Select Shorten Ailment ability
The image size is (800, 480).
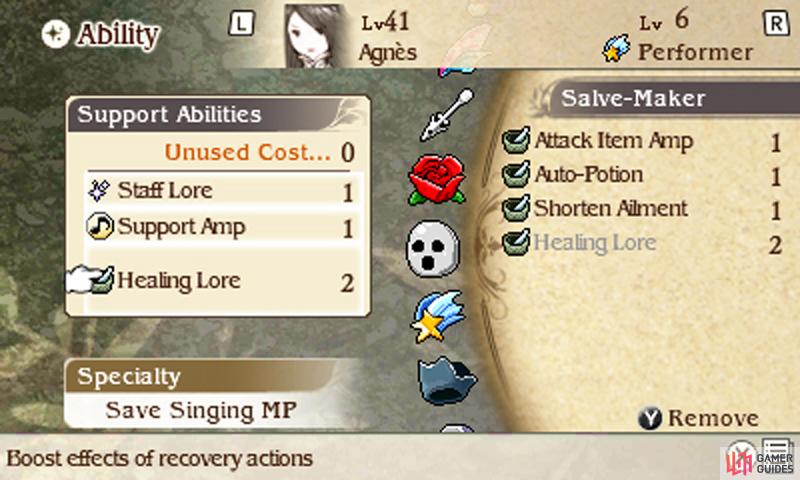642,209
